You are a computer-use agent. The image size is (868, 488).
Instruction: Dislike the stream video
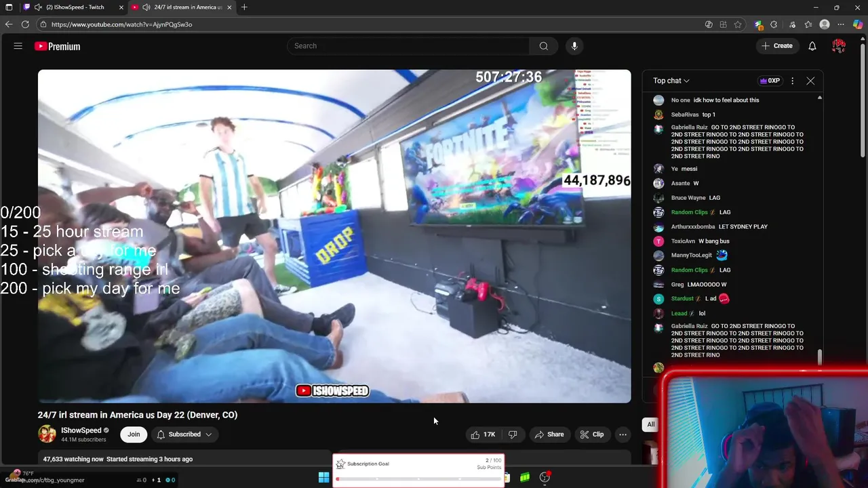[513, 434]
